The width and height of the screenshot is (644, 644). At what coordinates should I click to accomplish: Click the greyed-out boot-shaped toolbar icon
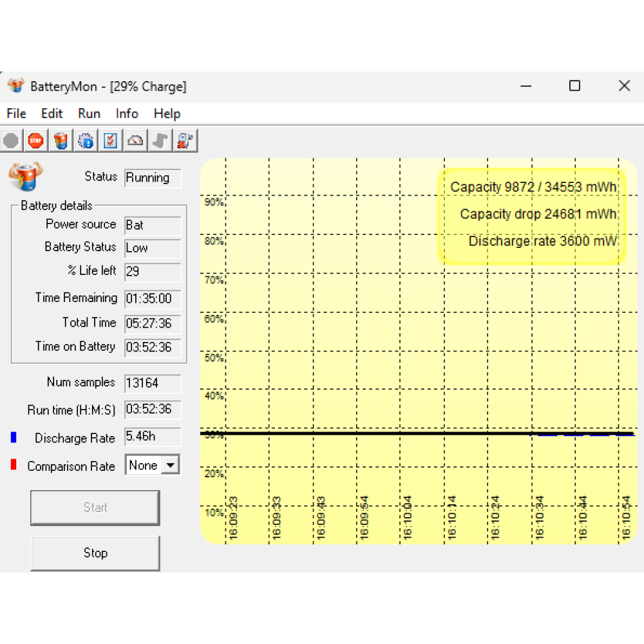[160, 140]
